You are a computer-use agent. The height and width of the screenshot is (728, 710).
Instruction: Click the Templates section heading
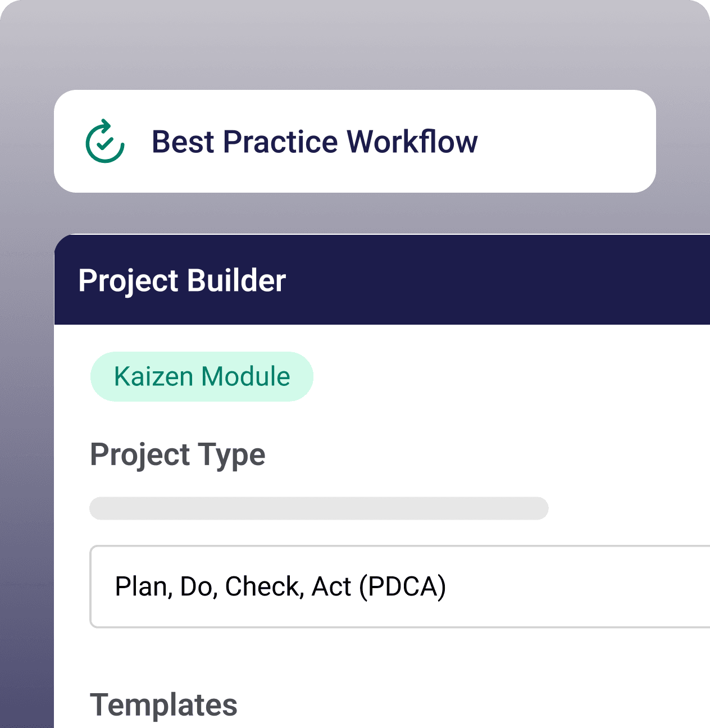pos(163,704)
